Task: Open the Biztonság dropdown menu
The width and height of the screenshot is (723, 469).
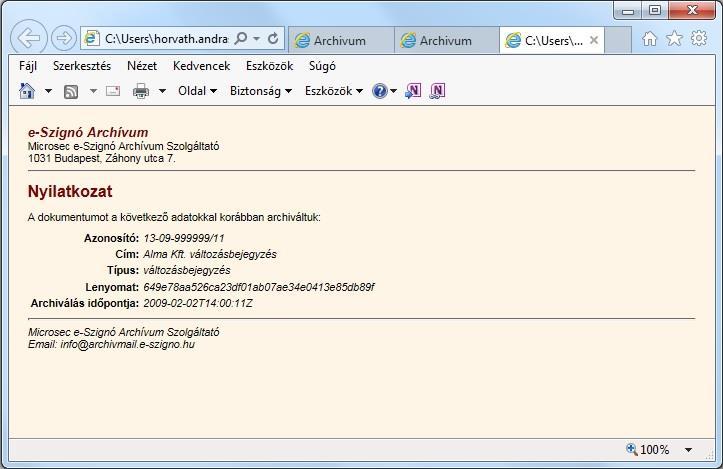Action: 261,91
